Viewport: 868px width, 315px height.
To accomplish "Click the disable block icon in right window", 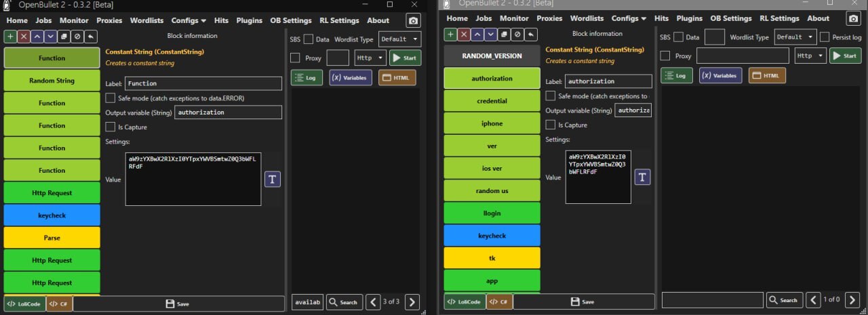I will [x=518, y=34].
